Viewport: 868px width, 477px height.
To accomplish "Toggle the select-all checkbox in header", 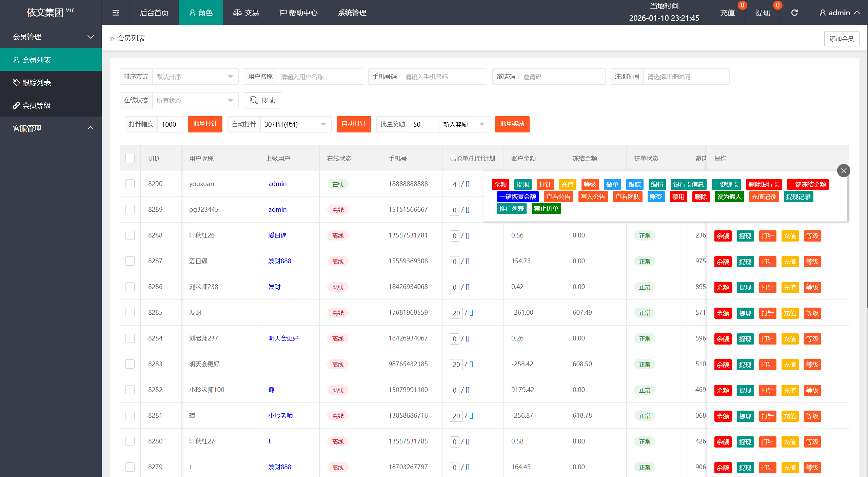I will click(130, 158).
